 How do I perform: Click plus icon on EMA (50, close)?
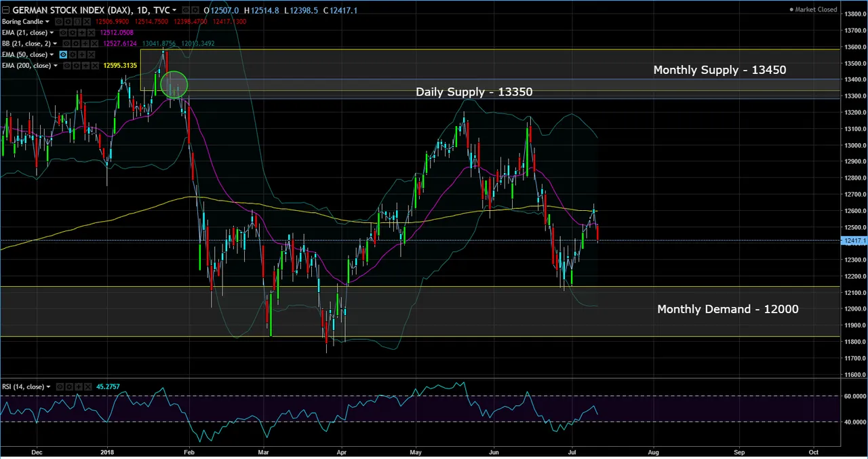82,54
